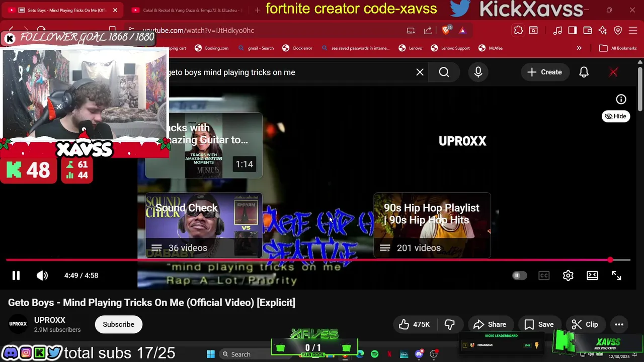The image size is (644, 362).
Task: Expand hidden bookmarks with double chevron
Action: coord(579,48)
